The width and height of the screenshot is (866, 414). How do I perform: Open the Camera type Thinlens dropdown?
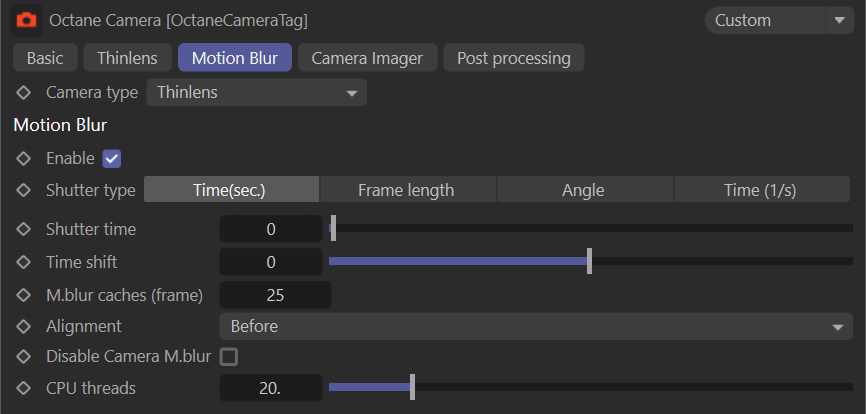(256, 93)
